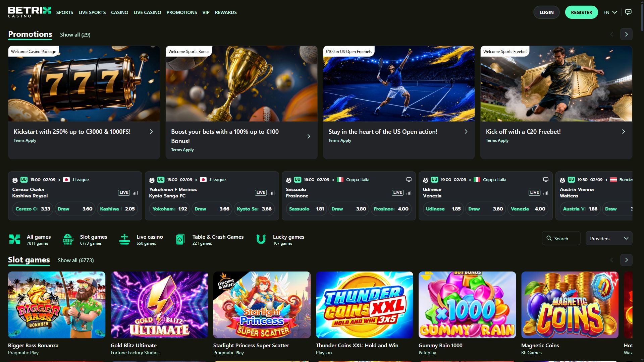The height and width of the screenshot is (362, 644).
Task: Open stats bars icon for Yokohama F Marinos
Action: coord(272,193)
